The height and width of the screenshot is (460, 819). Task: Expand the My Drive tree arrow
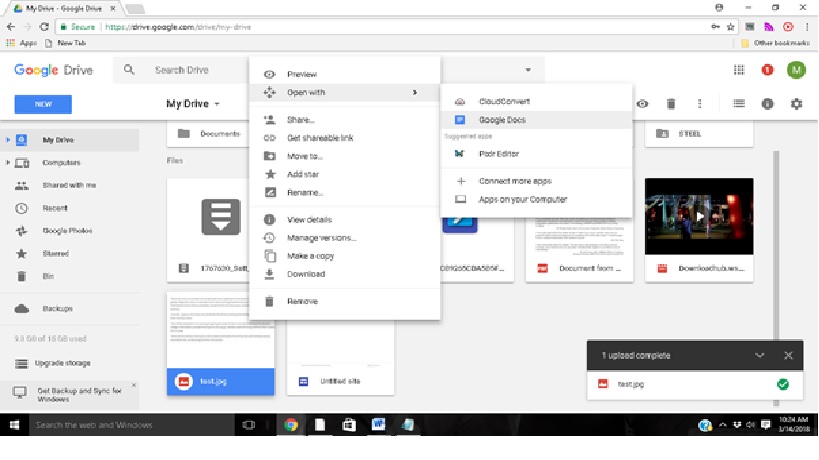point(7,140)
